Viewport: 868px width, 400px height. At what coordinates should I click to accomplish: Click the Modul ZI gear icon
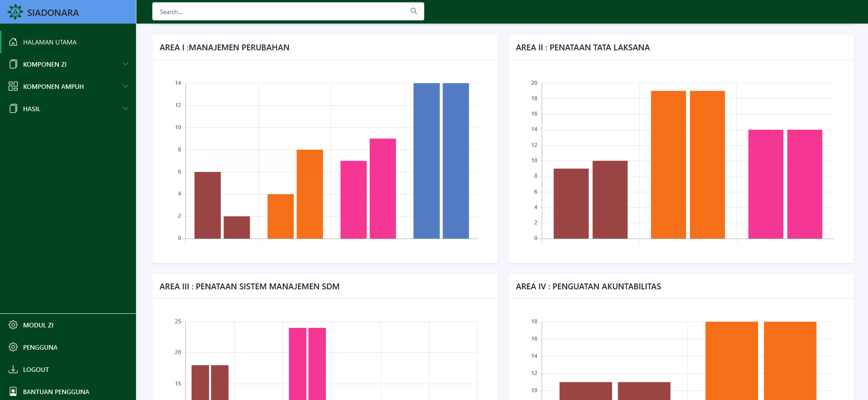click(13, 325)
